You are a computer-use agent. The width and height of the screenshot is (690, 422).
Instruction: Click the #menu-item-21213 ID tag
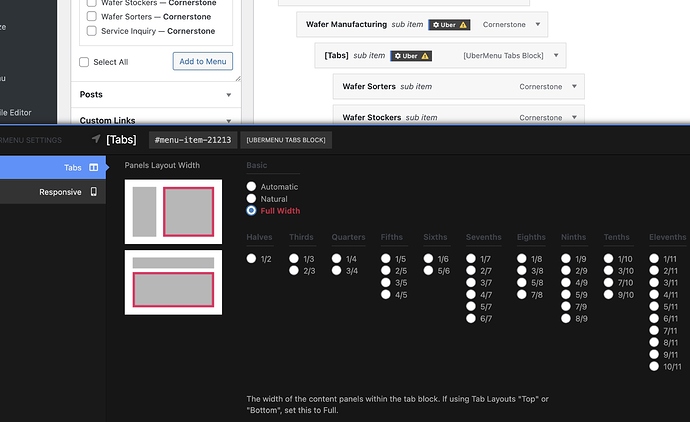coord(193,140)
